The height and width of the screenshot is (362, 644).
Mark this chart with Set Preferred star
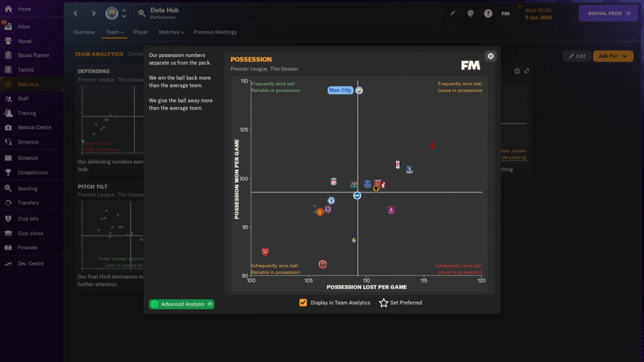[x=383, y=303]
